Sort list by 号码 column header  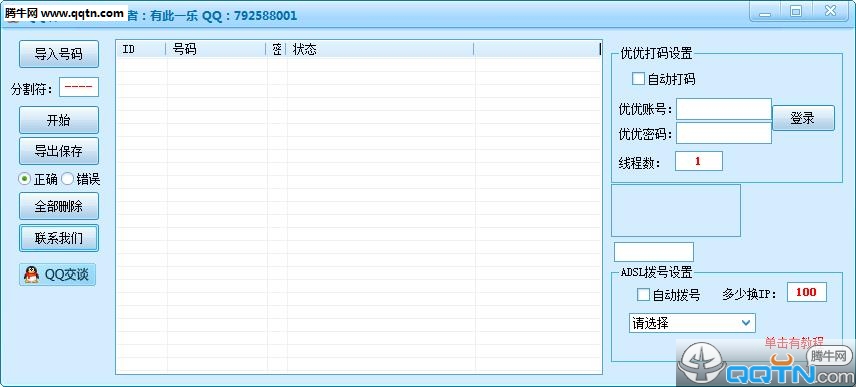coord(216,49)
